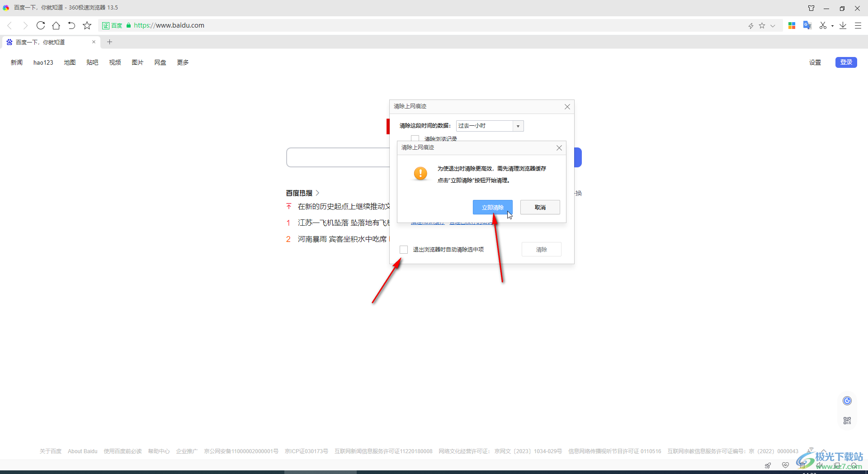Open the 新闻 link

click(x=17, y=62)
